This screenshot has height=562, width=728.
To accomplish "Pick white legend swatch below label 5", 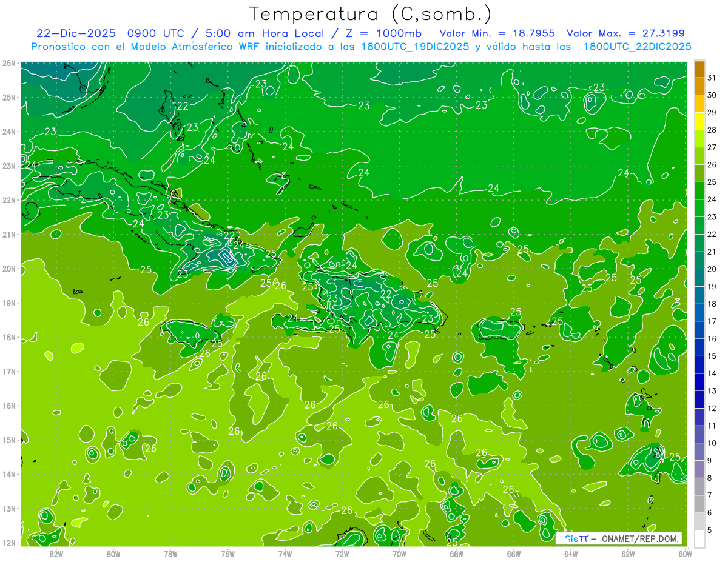I will point(699,538).
